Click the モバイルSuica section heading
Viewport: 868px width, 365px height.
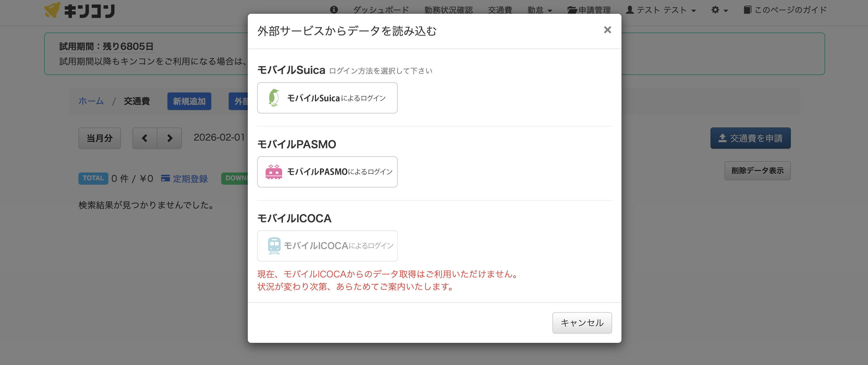pyautogui.click(x=291, y=70)
